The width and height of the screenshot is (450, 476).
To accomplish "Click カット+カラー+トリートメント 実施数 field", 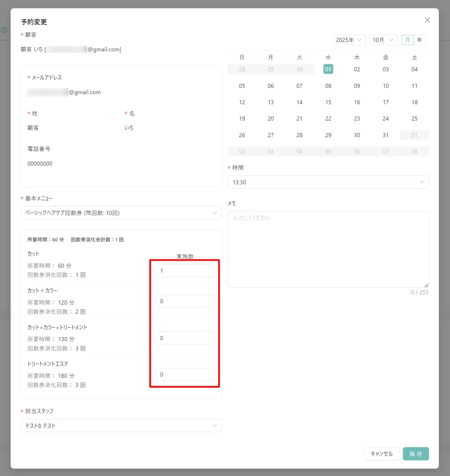I will (185, 338).
